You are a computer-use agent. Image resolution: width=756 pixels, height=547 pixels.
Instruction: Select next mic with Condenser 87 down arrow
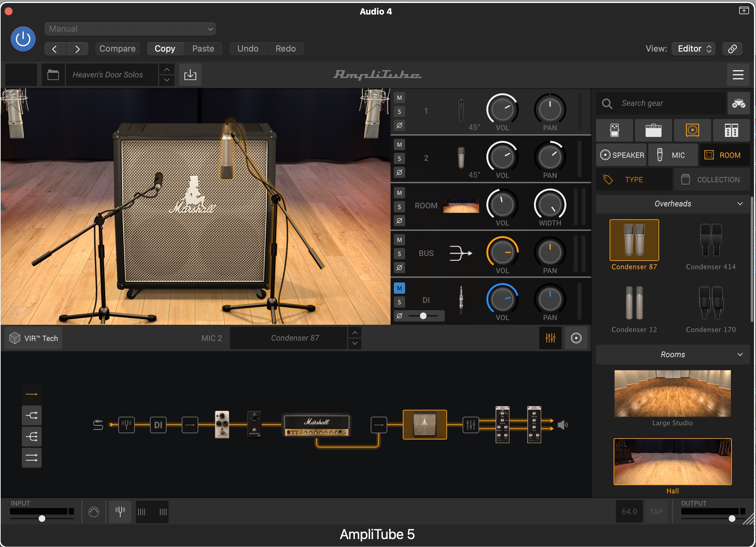point(355,343)
